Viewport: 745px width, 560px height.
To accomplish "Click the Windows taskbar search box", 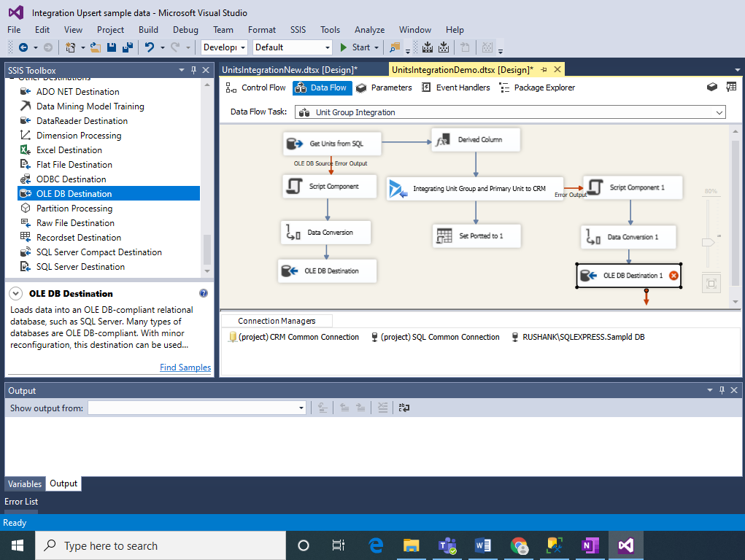I will point(161,545).
